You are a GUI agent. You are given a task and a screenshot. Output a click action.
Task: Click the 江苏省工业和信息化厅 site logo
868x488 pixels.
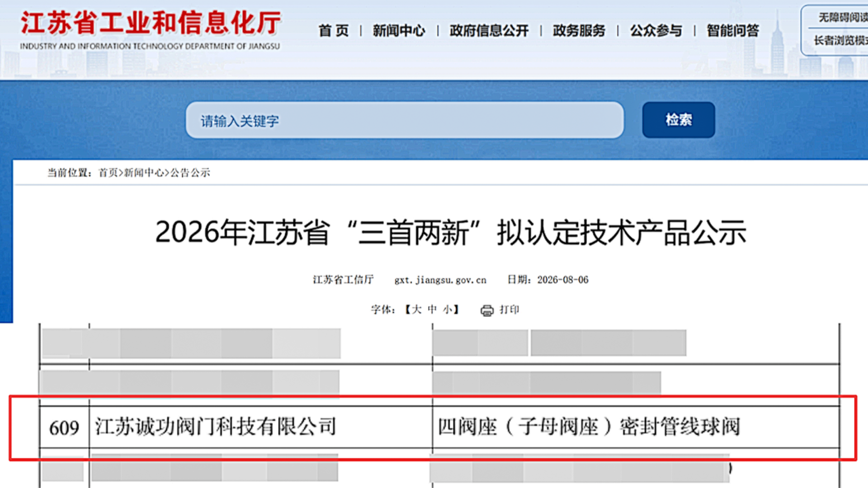point(151,30)
